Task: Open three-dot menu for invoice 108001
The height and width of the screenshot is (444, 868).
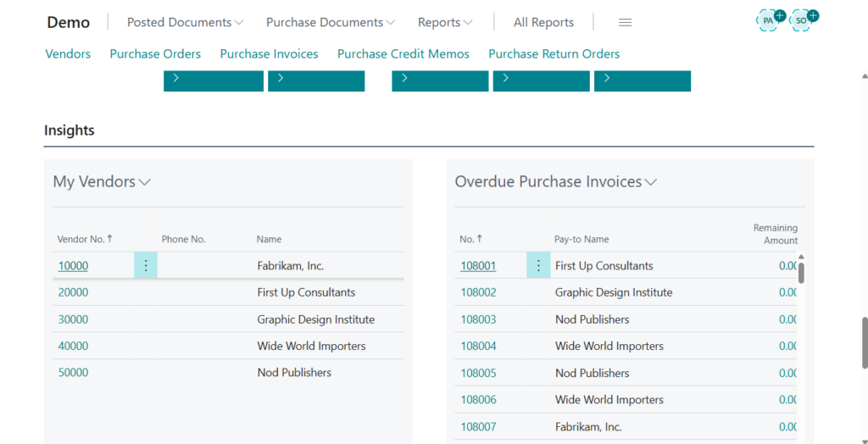Action: coord(538,266)
